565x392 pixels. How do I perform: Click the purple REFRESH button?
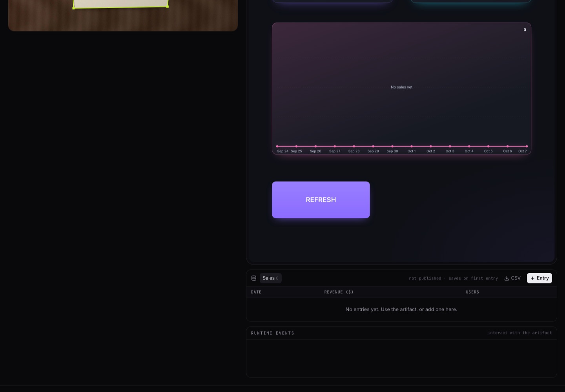click(x=321, y=200)
